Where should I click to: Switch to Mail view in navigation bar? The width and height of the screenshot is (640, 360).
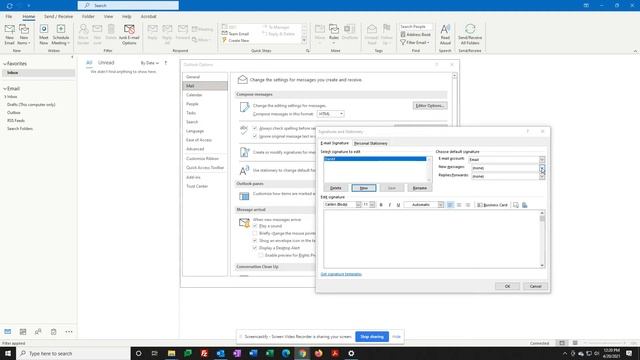click(x=8, y=331)
